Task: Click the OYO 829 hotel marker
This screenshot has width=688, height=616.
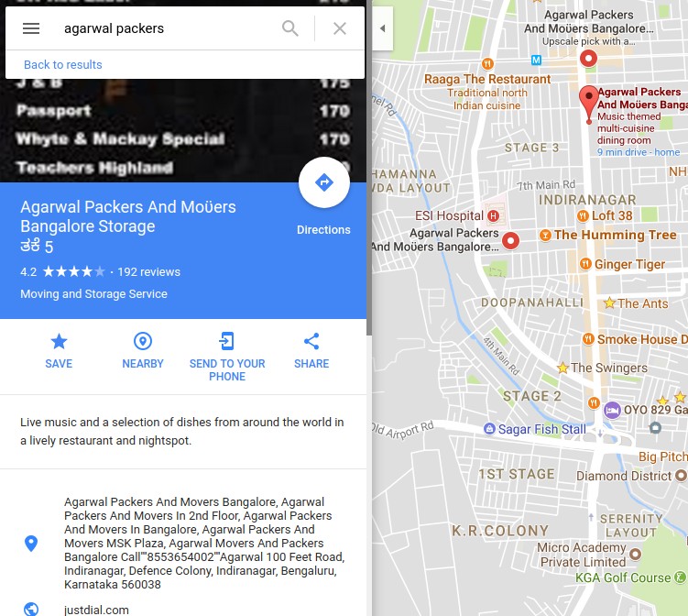Action: coord(612,411)
